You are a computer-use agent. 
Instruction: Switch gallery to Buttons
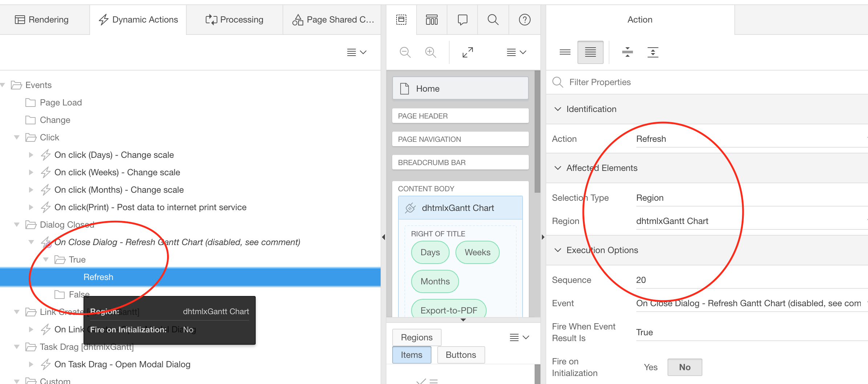[x=461, y=355]
